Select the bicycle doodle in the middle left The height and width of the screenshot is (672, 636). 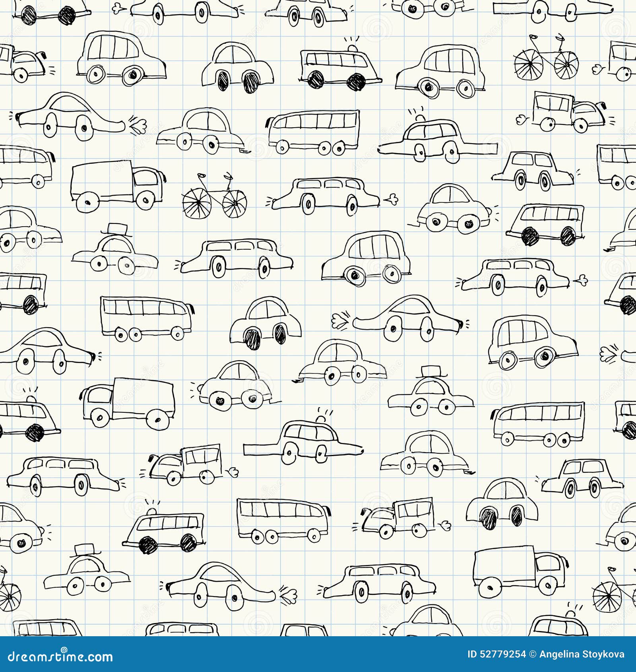tap(215, 199)
